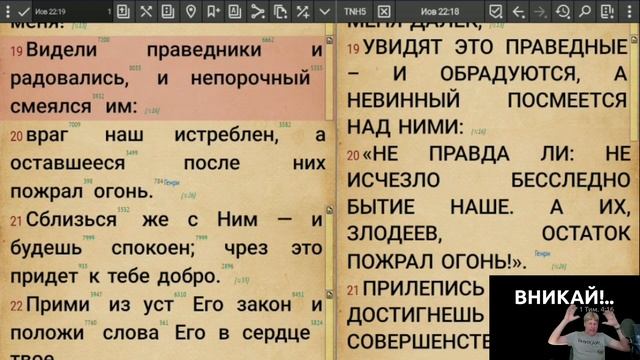Click the word 'БЕССЛЕДНО' in right pane

[x=571, y=180]
